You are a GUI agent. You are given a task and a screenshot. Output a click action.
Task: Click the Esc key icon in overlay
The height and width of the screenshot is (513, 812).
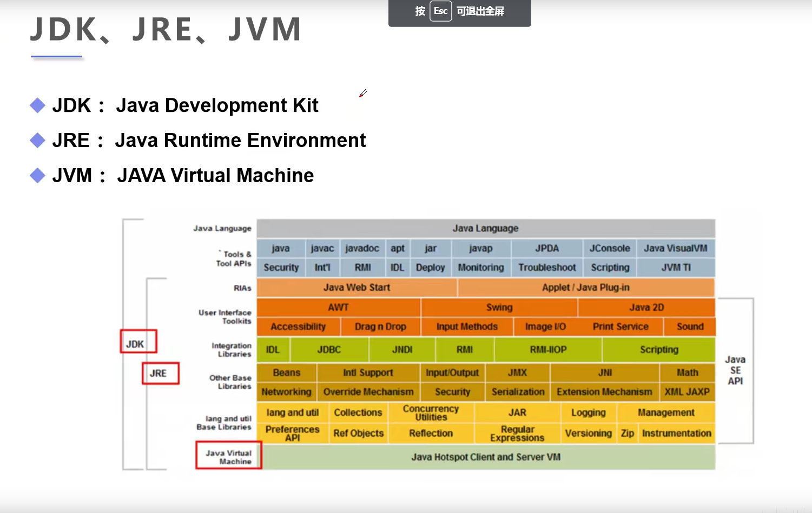(440, 11)
